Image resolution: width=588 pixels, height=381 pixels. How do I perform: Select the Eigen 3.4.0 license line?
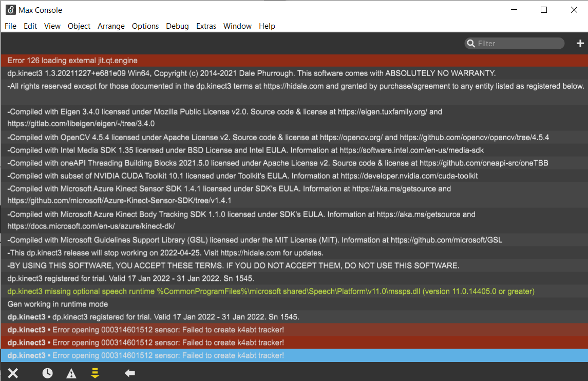[294, 118]
